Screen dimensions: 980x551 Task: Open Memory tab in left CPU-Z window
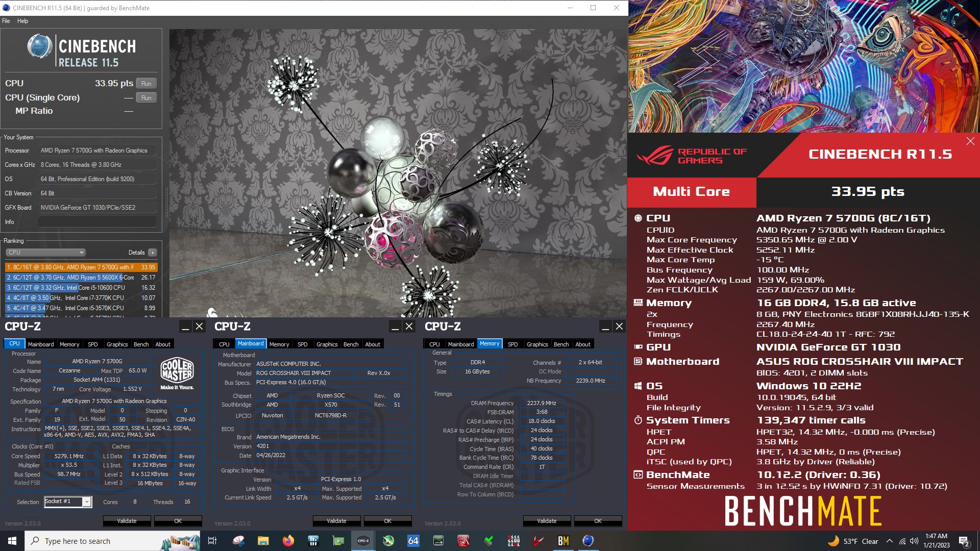69,344
